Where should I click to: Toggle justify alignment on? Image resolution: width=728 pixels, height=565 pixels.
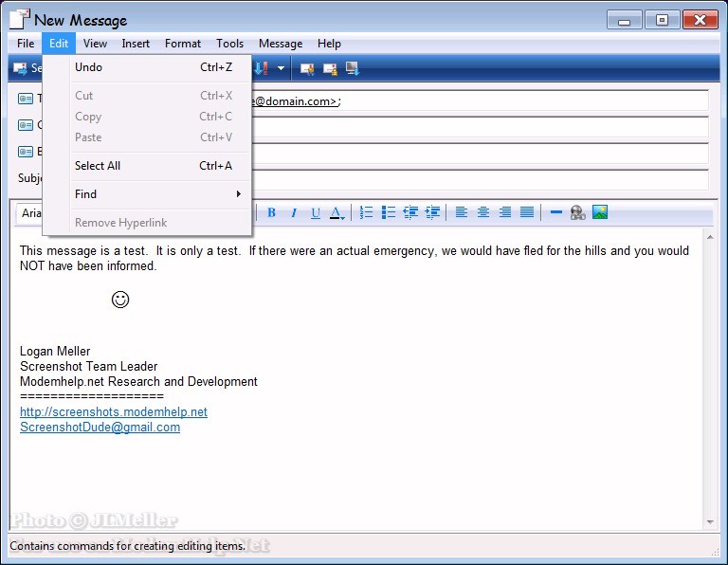pyautogui.click(x=527, y=212)
